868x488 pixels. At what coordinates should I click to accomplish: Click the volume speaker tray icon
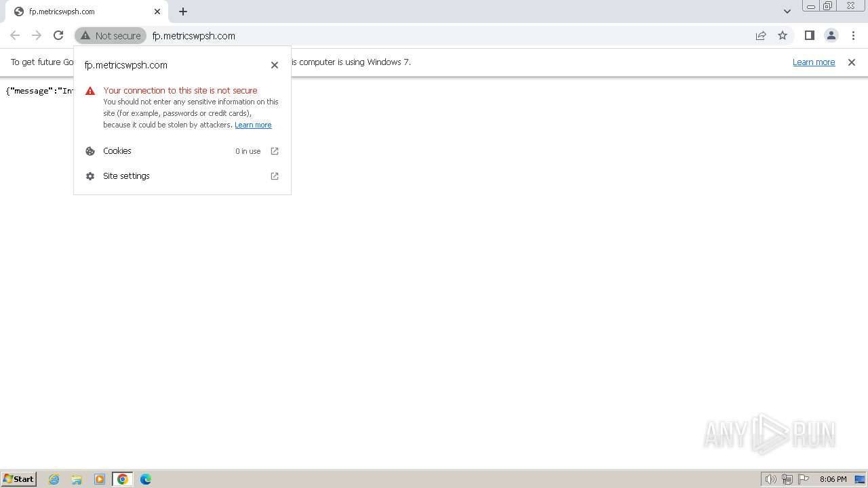770,479
